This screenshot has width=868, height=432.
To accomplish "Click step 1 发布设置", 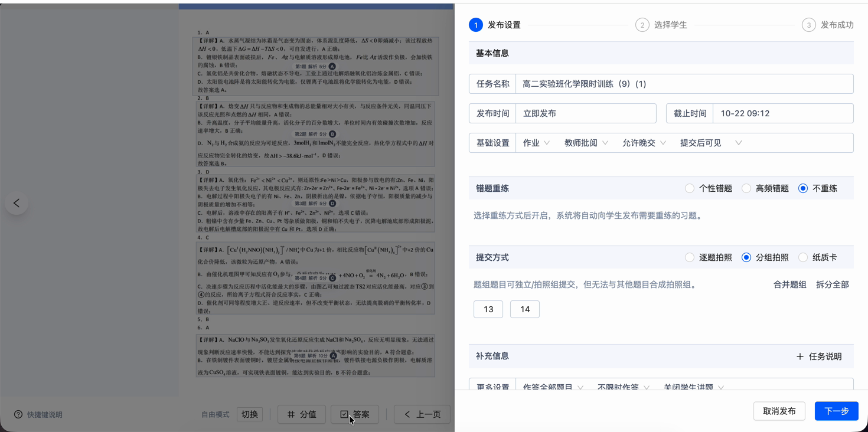I will click(495, 25).
